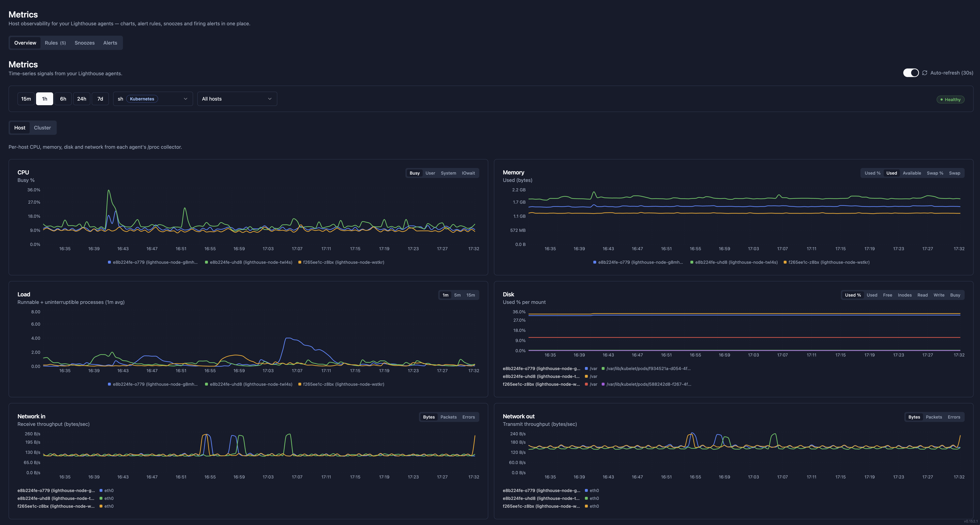Click orange f265ee1c-z8bx swatch in Memory legend
The image size is (980, 525).
[785, 262]
